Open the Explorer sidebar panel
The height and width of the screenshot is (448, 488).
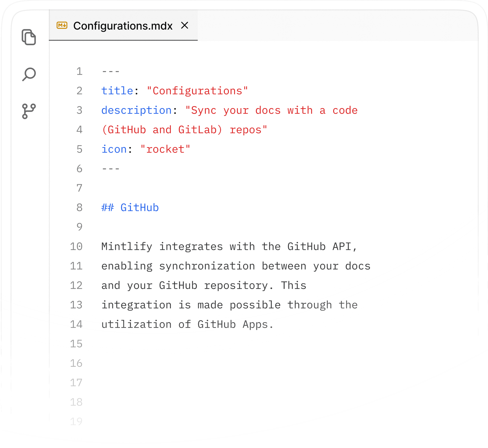pos(29,37)
